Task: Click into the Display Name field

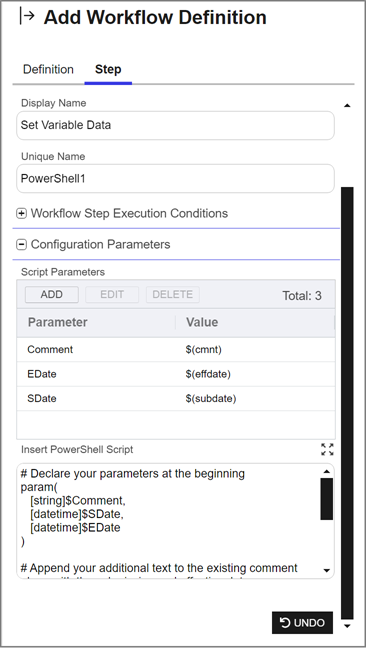Action: (175, 125)
